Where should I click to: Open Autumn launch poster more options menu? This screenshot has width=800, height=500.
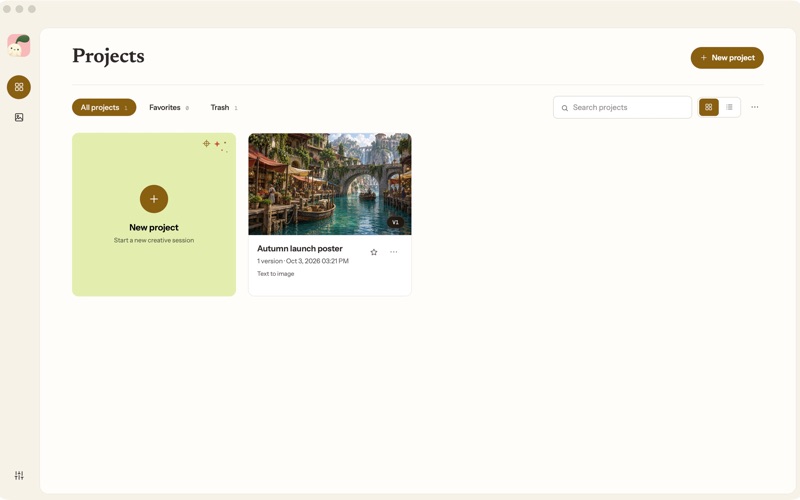pyautogui.click(x=394, y=252)
